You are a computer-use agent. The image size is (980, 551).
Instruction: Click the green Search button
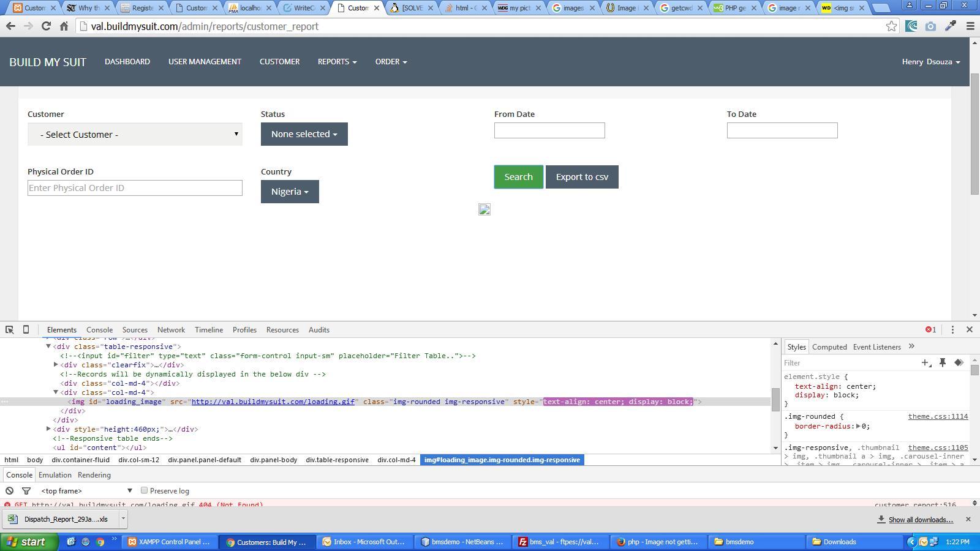coord(518,177)
